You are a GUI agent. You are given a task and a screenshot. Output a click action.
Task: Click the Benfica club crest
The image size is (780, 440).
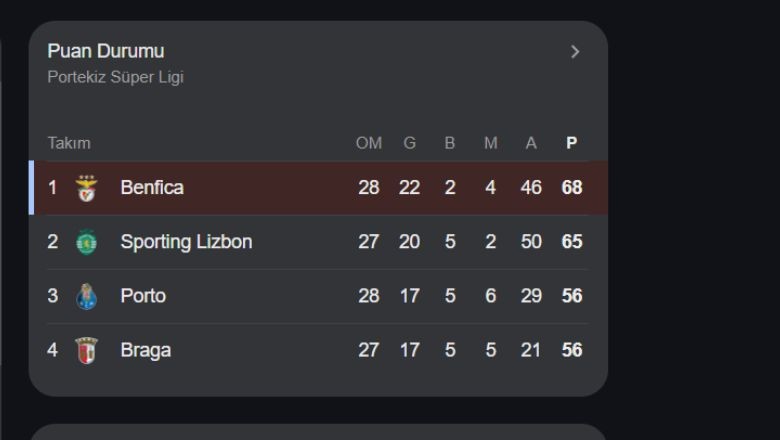coord(87,188)
